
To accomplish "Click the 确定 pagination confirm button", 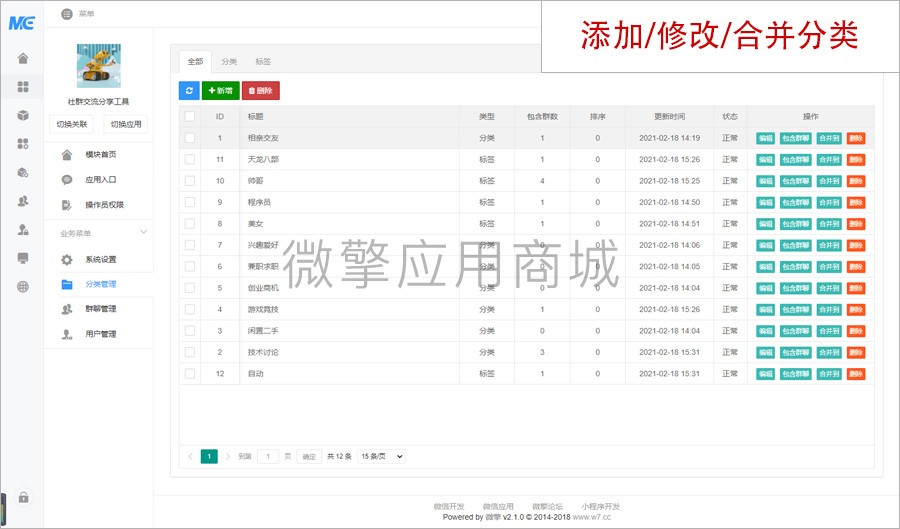I will pos(309,457).
